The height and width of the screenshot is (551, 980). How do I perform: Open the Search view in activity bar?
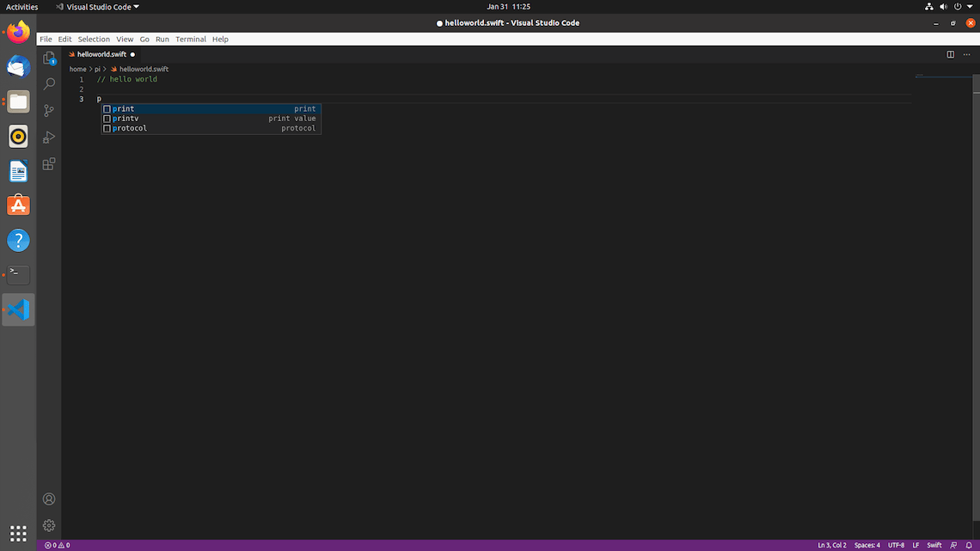pyautogui.click(x=49, y=83)
